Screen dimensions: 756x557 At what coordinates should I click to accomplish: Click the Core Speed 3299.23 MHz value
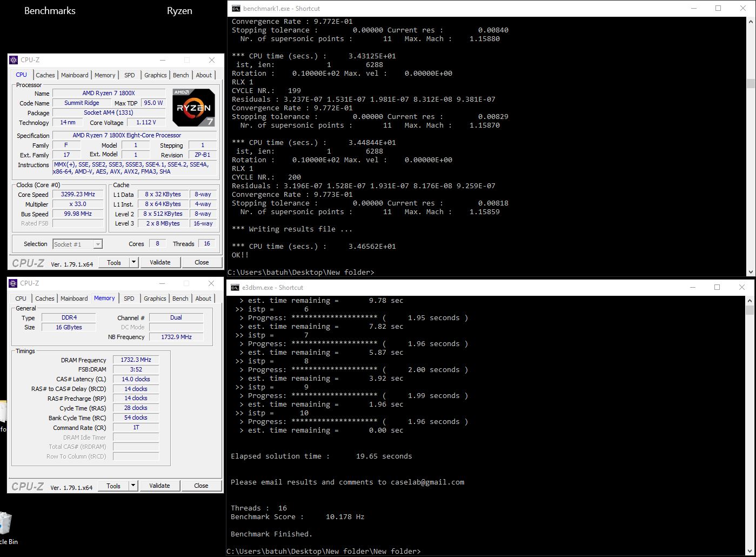click(78, 195)
